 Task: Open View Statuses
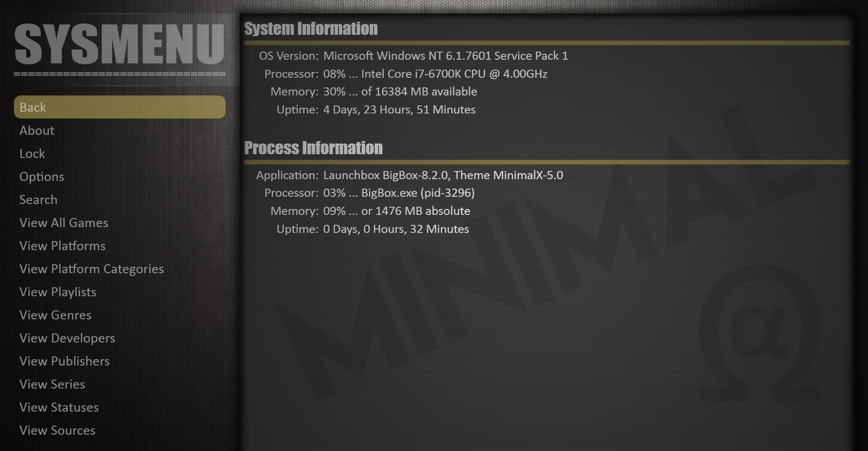click(59, 407)
